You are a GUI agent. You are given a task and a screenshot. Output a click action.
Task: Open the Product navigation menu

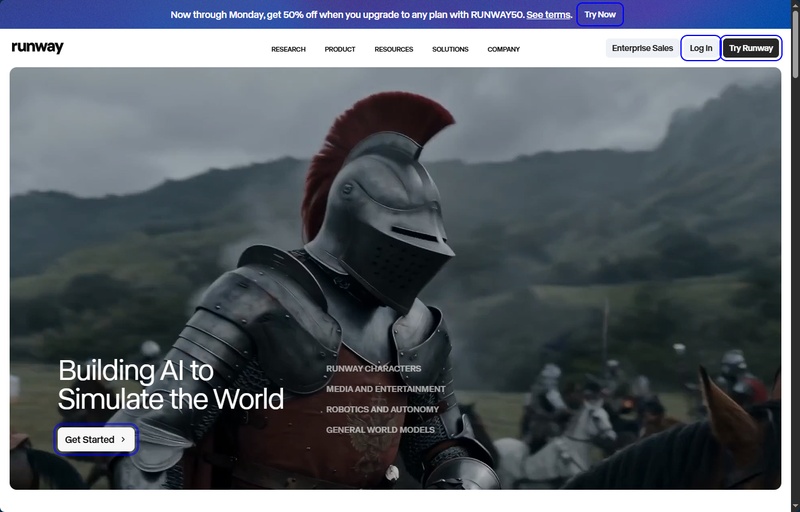pyautogui.click(x=340, y=49)
